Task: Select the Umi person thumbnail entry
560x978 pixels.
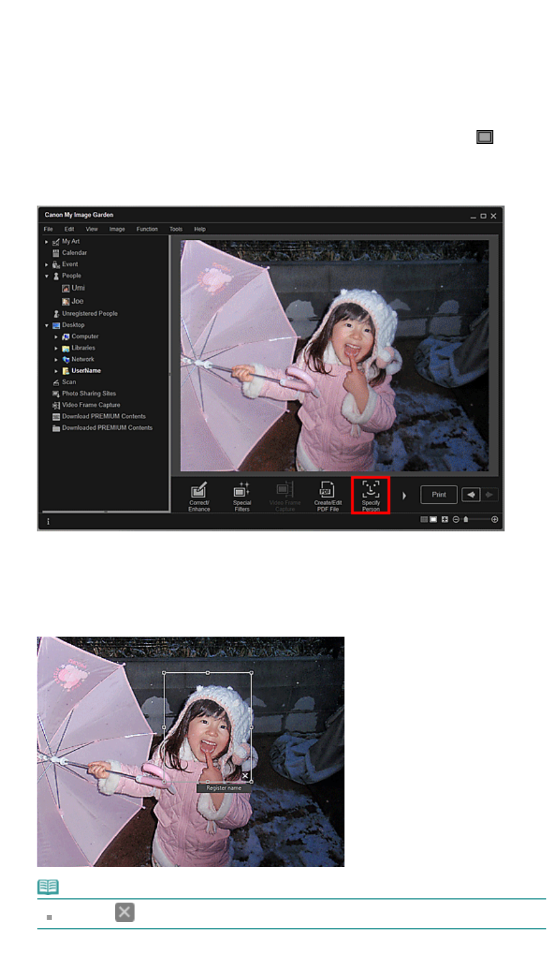Action: (x=73, y=288)
